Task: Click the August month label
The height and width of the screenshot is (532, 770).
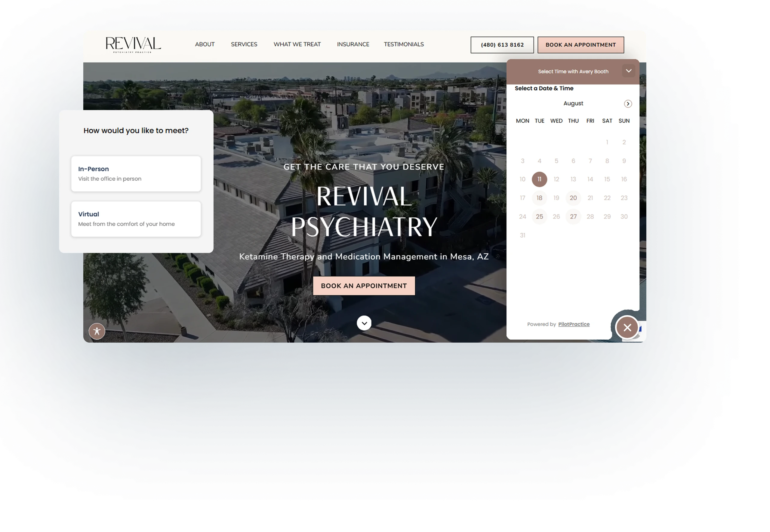Action: click(573, 103)
